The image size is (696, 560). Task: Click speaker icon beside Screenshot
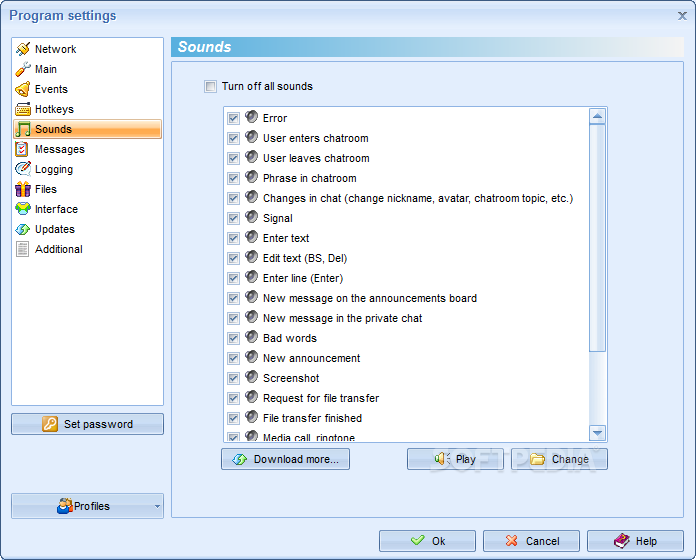[252, 377]
